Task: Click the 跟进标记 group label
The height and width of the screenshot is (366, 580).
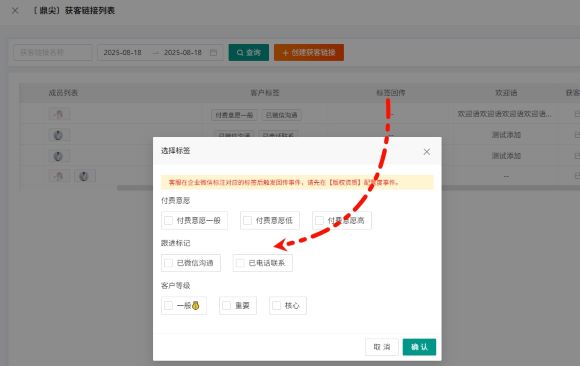Action: click(x=175, y=243)
